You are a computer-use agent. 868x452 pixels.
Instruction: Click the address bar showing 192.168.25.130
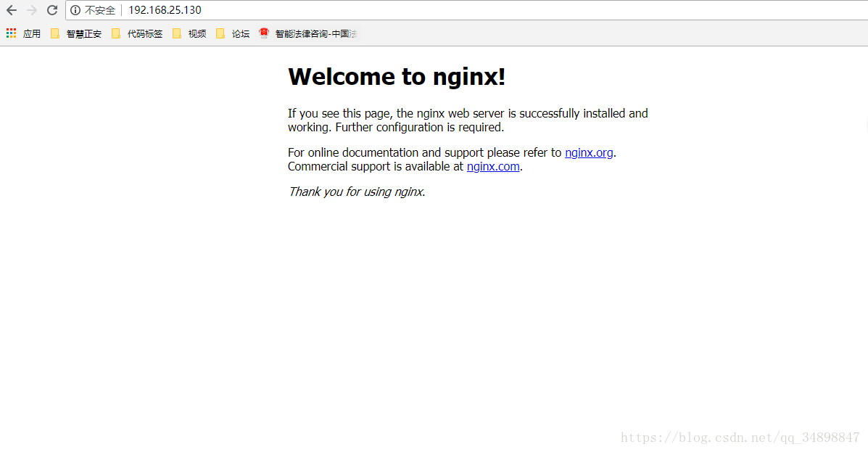468,10
